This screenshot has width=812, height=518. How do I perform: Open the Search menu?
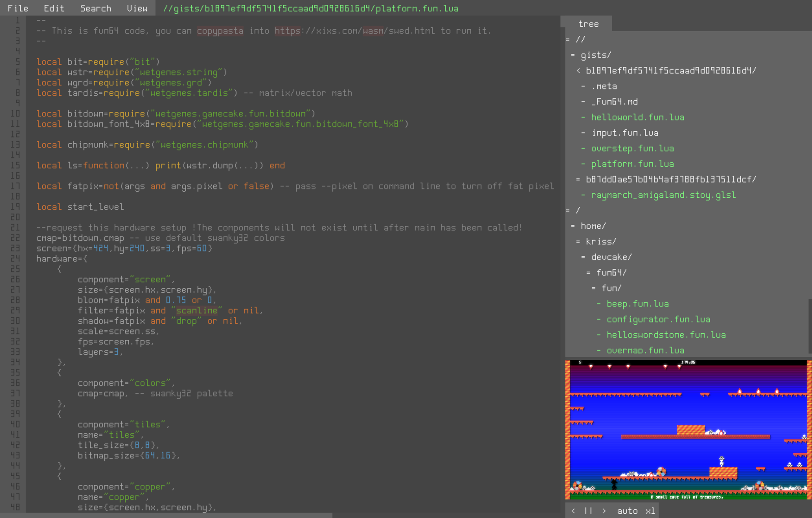pyautogui.click(x=95, y=8)
